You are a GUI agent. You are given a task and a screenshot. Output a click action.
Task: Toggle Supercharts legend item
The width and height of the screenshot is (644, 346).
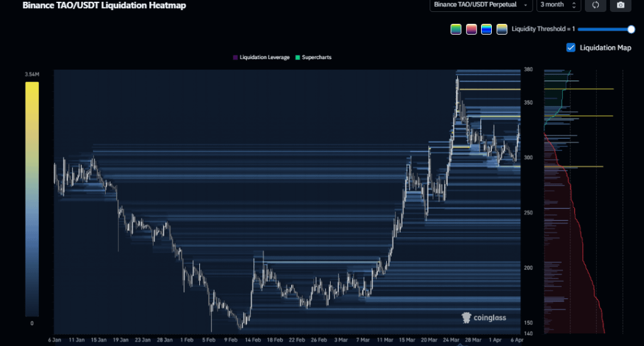313,57
